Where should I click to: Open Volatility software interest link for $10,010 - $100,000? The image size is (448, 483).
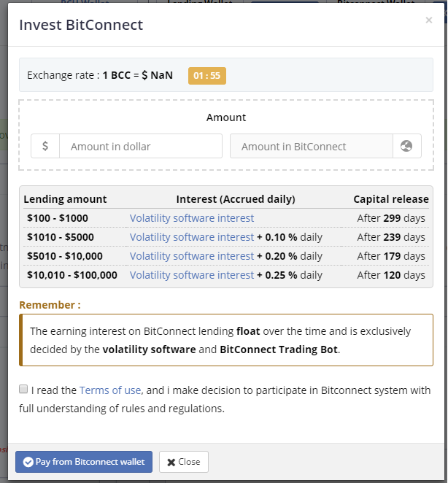coord(192,275)
